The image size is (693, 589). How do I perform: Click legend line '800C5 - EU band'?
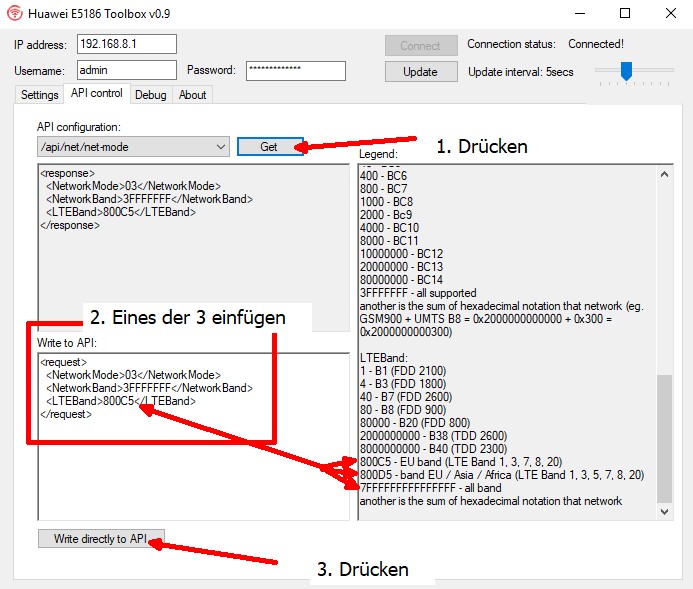(x=461, y=462)
